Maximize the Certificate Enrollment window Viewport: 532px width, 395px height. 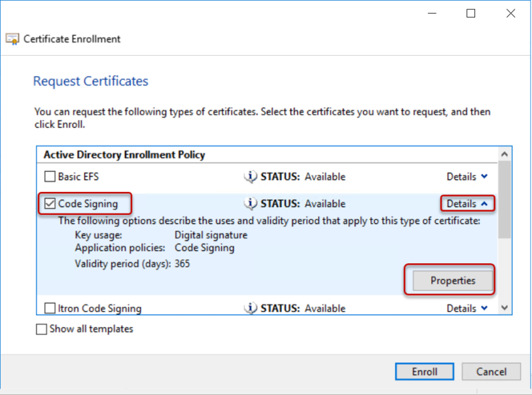[x=470, y=13]
